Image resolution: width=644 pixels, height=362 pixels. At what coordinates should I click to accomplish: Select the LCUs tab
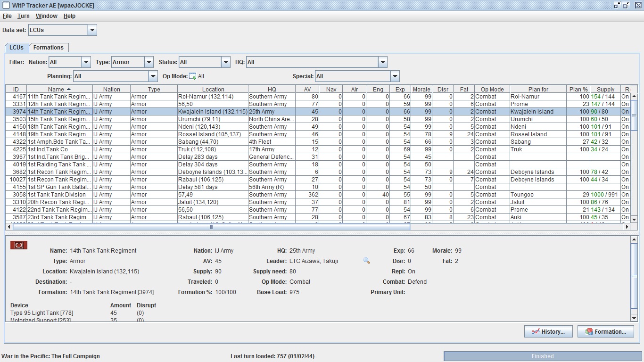click(x=17, y=48)
